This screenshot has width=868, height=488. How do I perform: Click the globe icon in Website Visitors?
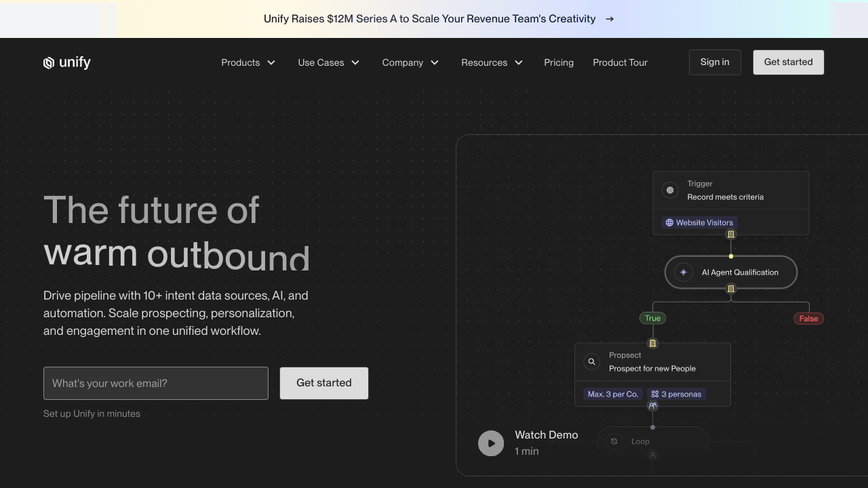click(669, 222)
